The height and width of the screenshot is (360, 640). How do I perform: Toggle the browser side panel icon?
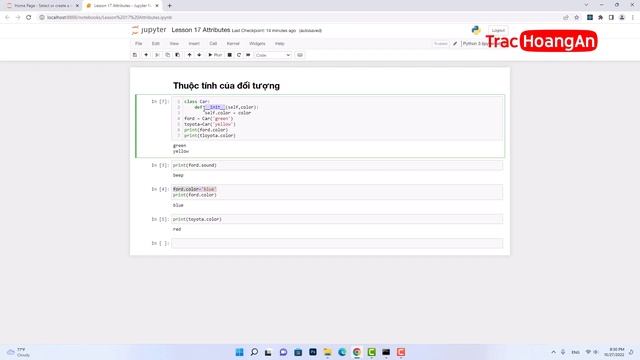pyautogui.click(x=611, y=18)
